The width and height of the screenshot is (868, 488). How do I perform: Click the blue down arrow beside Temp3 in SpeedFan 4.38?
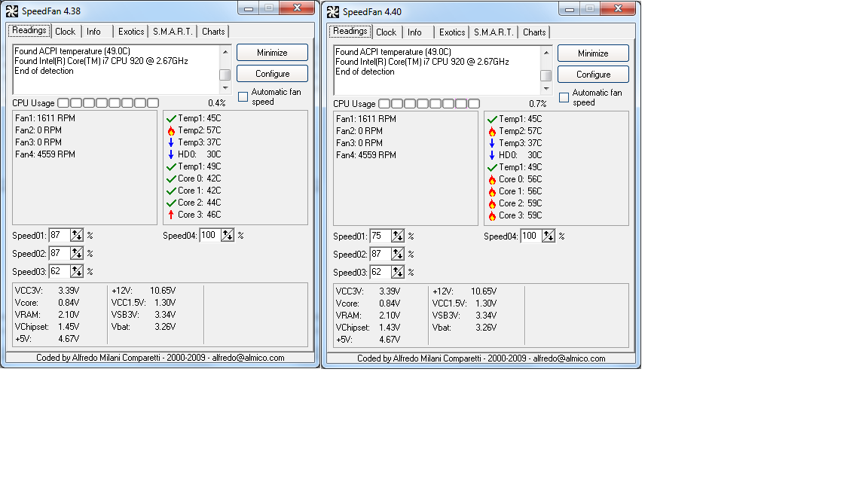point(171,143)
